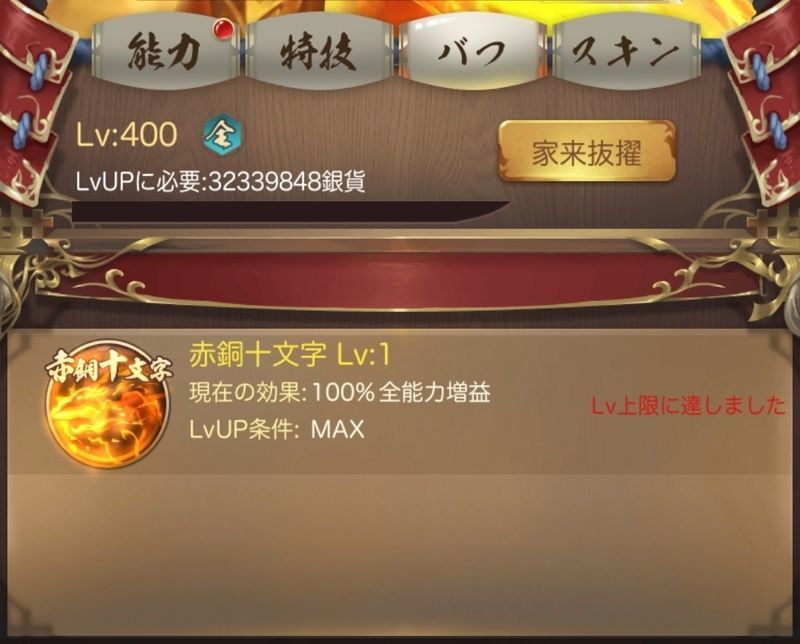Open the スキン tab
The height and width of the screenshot is (644, 800).
[x=626, y=52]
